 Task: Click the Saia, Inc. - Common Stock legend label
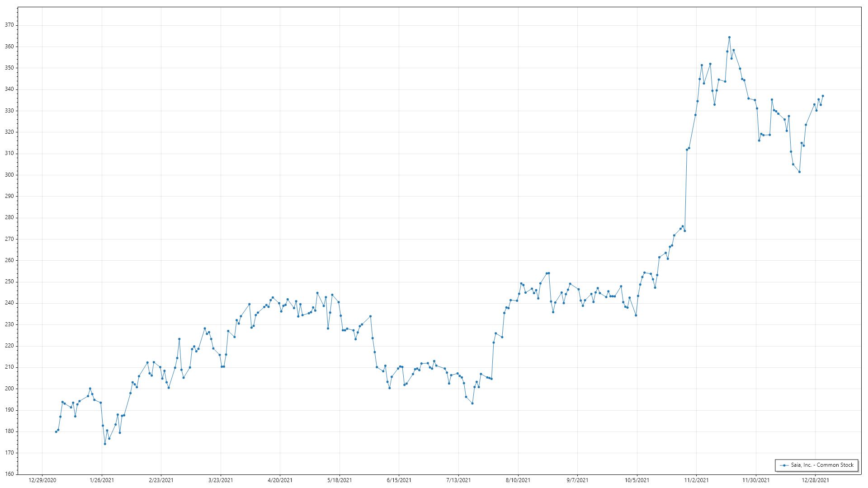point(822,465)
